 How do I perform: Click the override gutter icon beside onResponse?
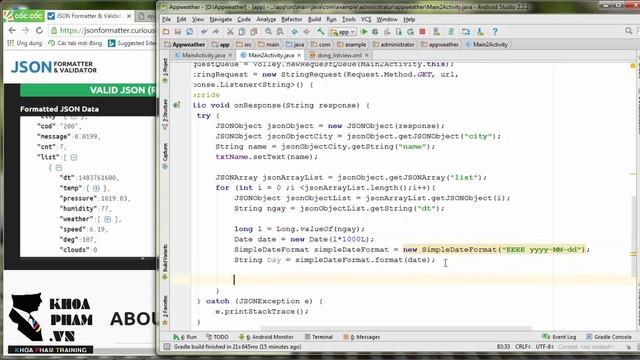177,105
